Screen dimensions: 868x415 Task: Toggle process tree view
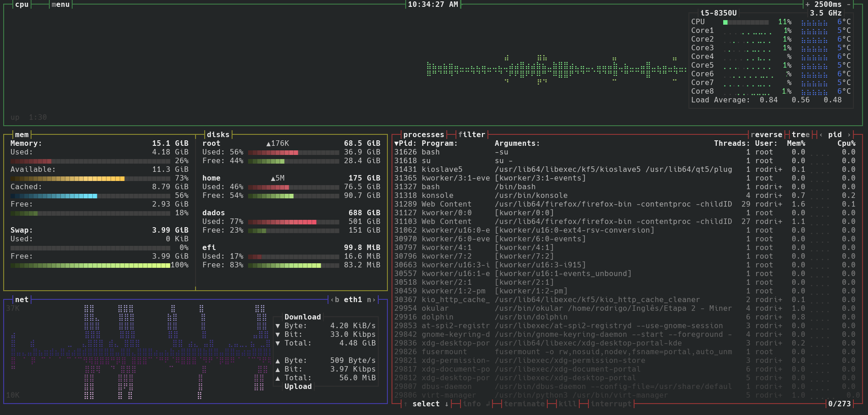click(x=800, y=135)
